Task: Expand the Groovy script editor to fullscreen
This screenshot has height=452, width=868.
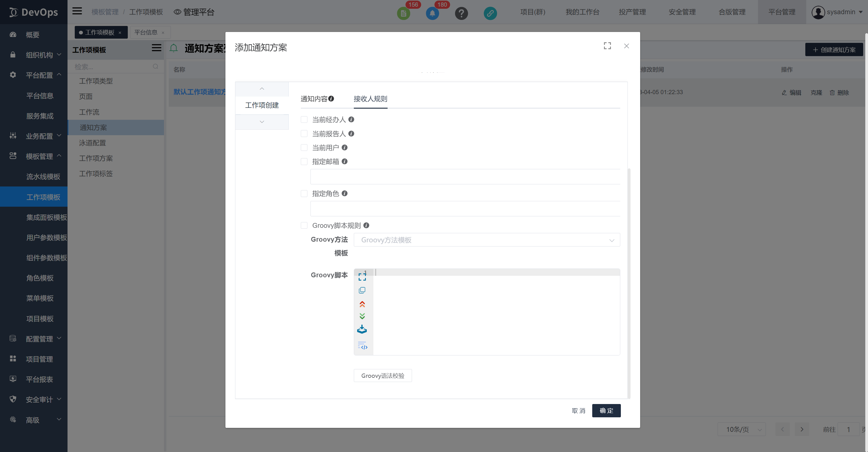Action: (x=362, y=277)
